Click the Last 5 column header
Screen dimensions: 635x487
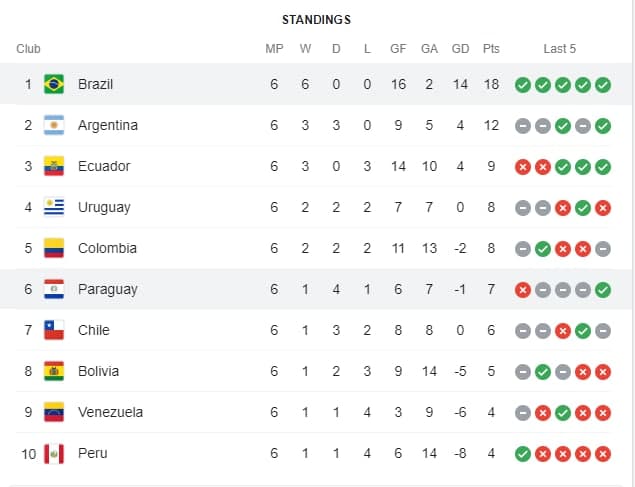click(x=559, y=49)
